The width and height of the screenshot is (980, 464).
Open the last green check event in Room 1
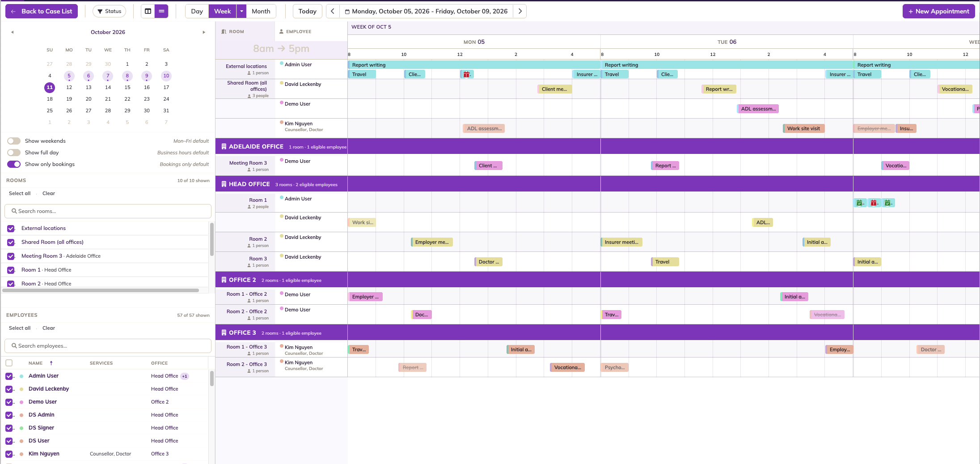(888, 203)
